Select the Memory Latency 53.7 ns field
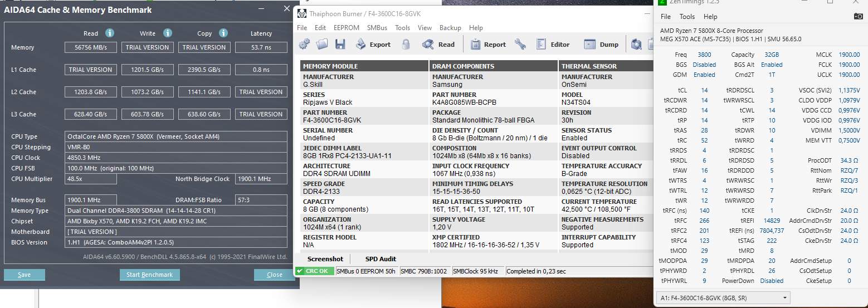This screenshot has width=868, height=308. [x=261, y=47]
